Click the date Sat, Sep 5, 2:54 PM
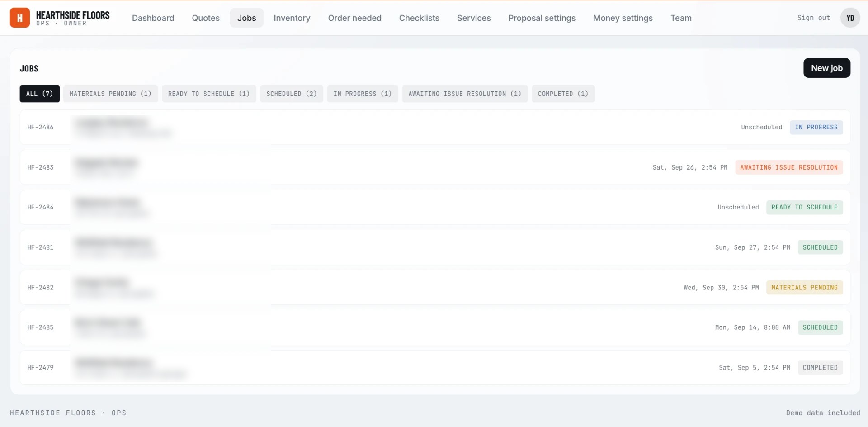 [x=754, y=367]
